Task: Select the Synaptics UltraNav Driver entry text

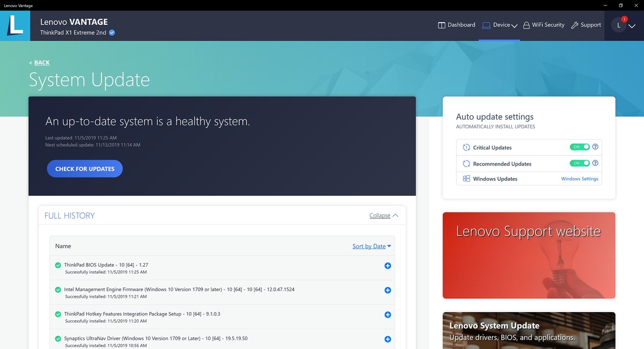Action: point(156,339)
